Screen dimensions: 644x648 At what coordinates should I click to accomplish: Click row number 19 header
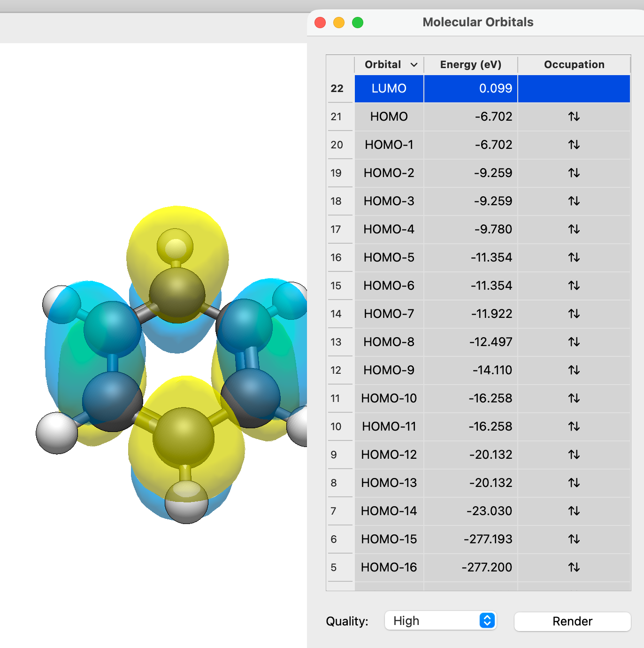336,173
